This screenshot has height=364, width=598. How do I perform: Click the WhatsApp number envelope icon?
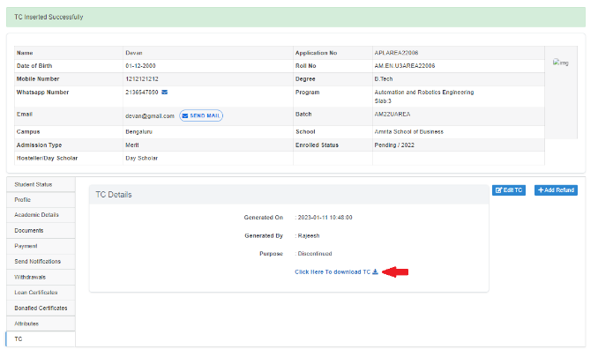[165, 92]
